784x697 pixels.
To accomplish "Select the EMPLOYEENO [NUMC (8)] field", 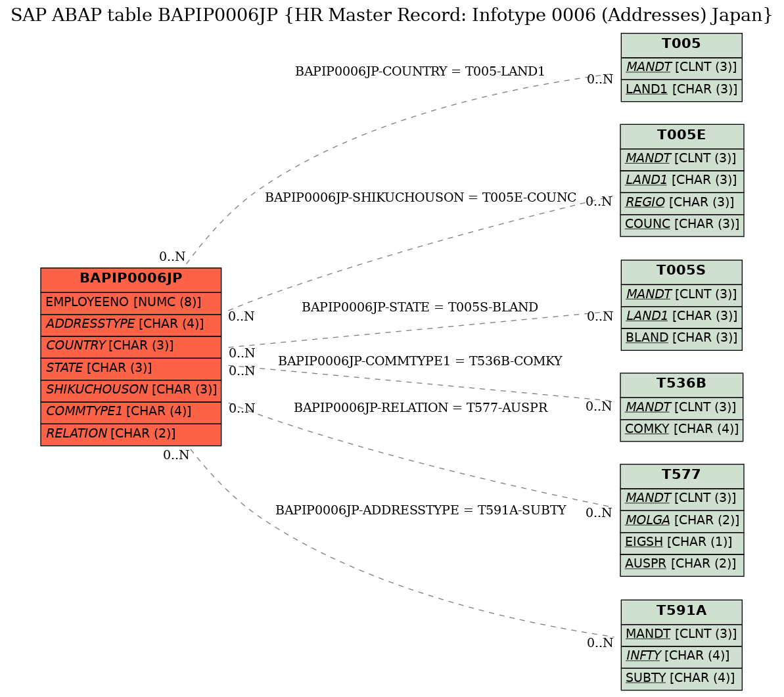I will 131,303.
